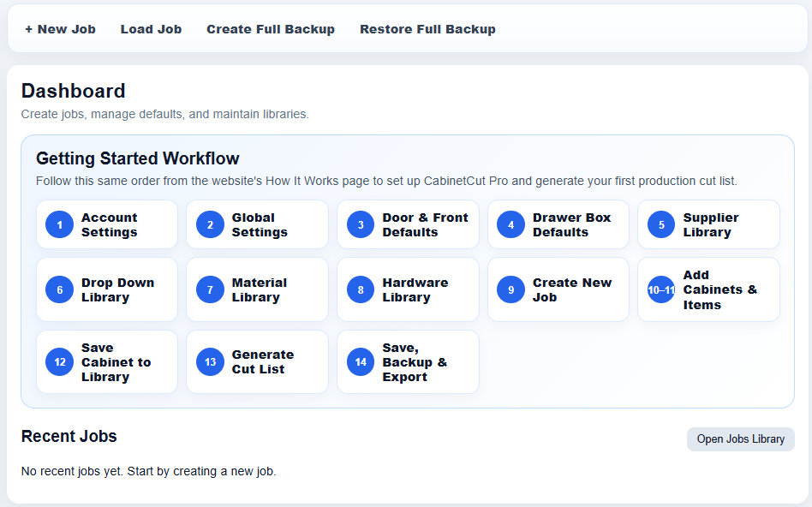The image size is (812, 507).
Task: Select the number 3 Door & Front badge
Action: (x=361, y=224)
